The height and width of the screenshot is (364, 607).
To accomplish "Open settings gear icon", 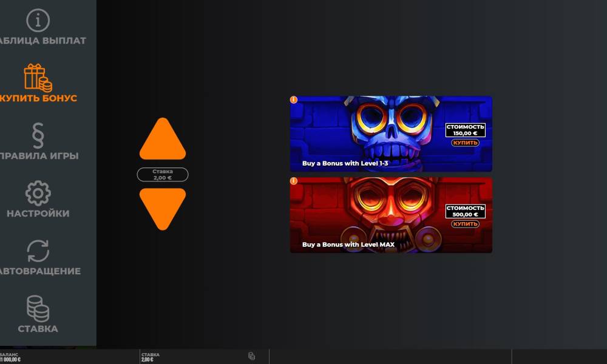I will click(38, 193).
